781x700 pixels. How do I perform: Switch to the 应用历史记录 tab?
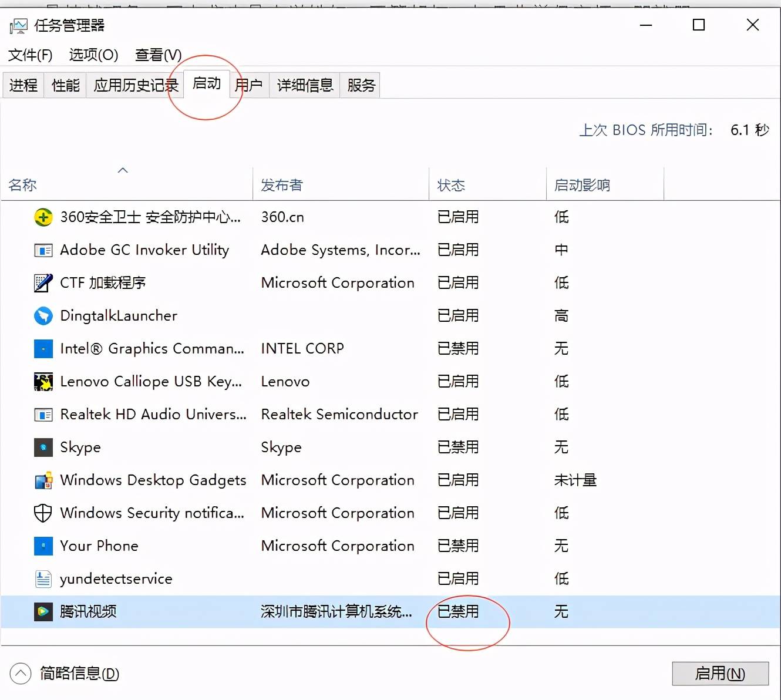(x=136, y=85)
